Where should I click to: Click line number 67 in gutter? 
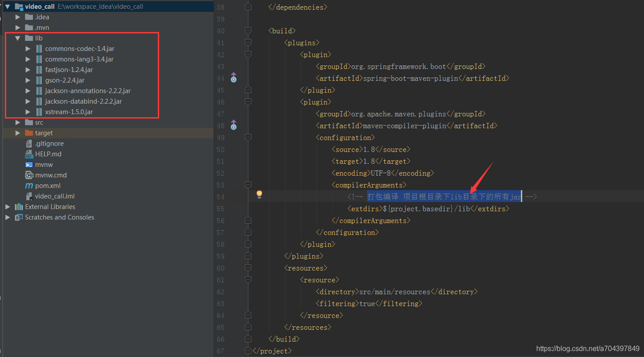(220, 351)
